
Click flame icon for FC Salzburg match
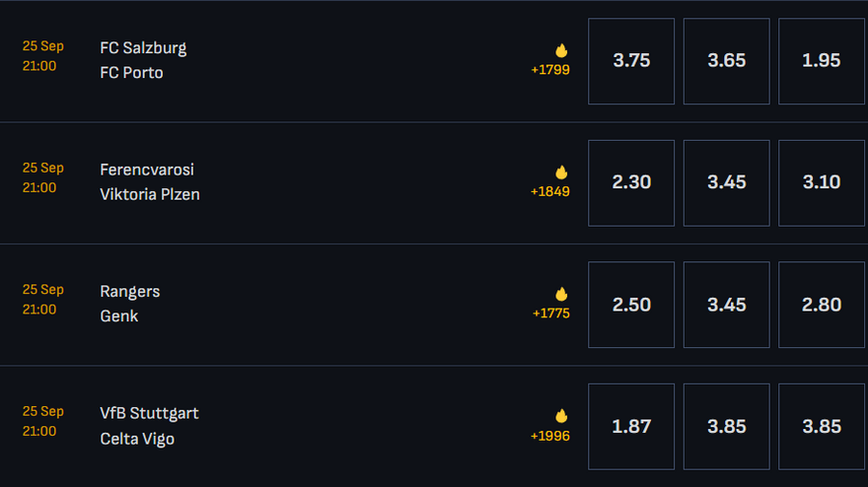point(561,50)
